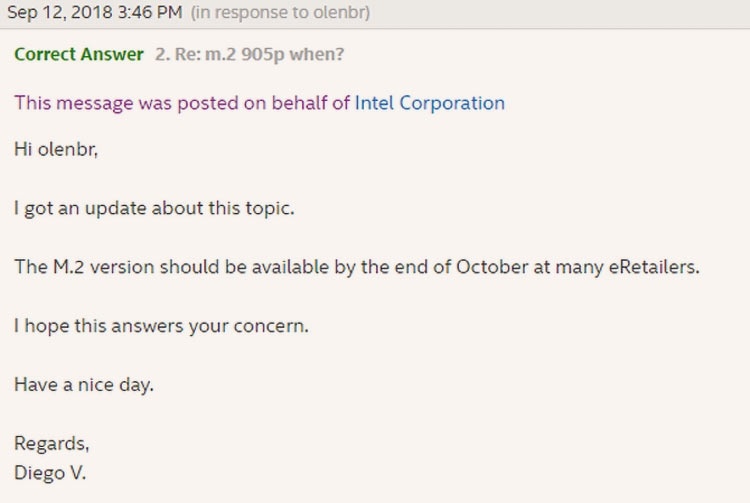The width and height of the screenshot is (750, 503).
Task: Click the 'Regards,' closing line
Action: point(51,443)
